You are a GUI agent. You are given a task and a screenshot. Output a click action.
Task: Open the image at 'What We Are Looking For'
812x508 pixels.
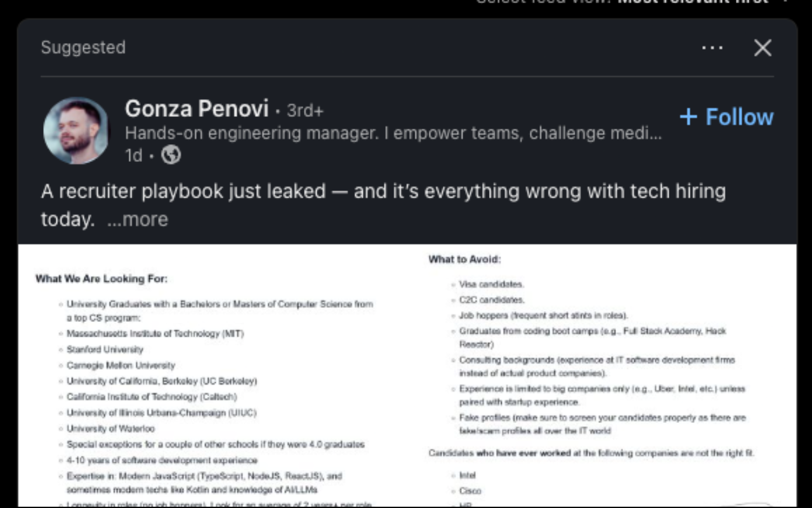[x=101, y=279]
